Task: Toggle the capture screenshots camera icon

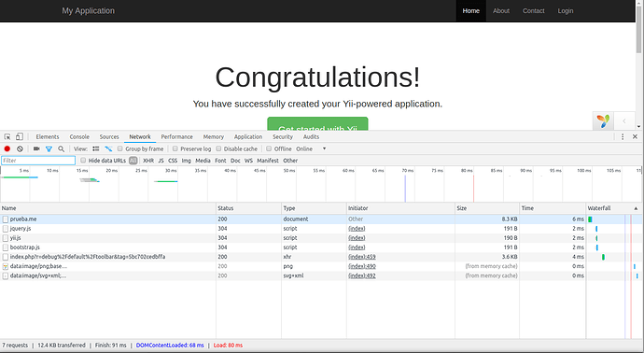Action: pyautogui.click(x=36, y=148)
